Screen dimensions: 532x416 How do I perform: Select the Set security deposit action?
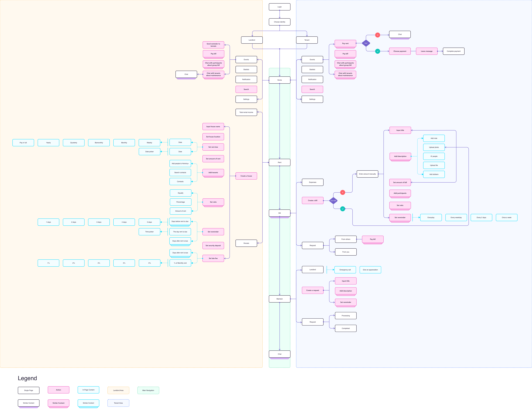(213, 245)
